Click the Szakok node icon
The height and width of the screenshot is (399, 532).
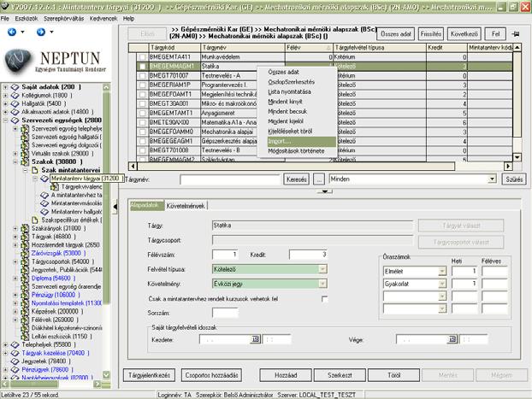pyautogui.click(x=25, y=161)
